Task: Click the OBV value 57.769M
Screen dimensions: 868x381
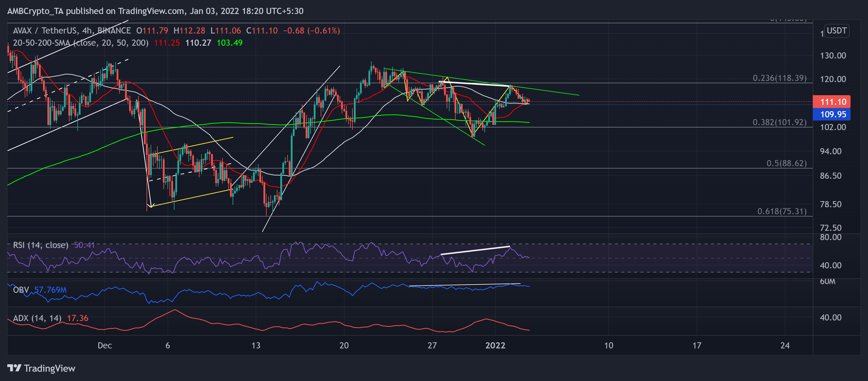Action: pyautogui.click(x=50, y=290)
